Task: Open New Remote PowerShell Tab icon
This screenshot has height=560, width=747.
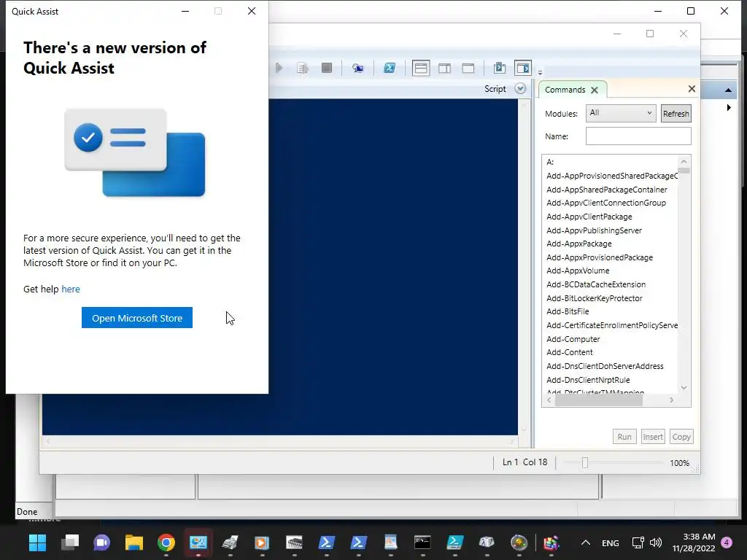Action: point(357,68)
